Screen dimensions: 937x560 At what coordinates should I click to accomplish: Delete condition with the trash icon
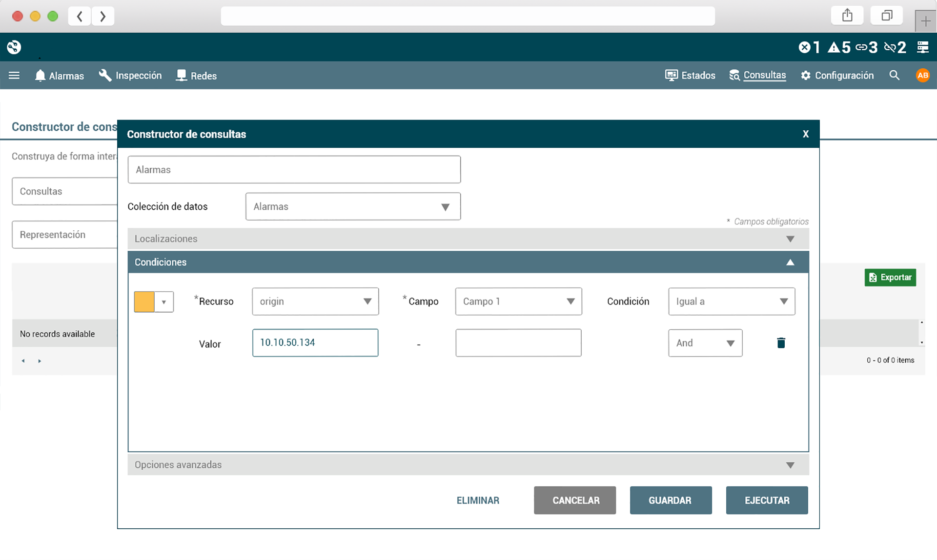(781, 343)
